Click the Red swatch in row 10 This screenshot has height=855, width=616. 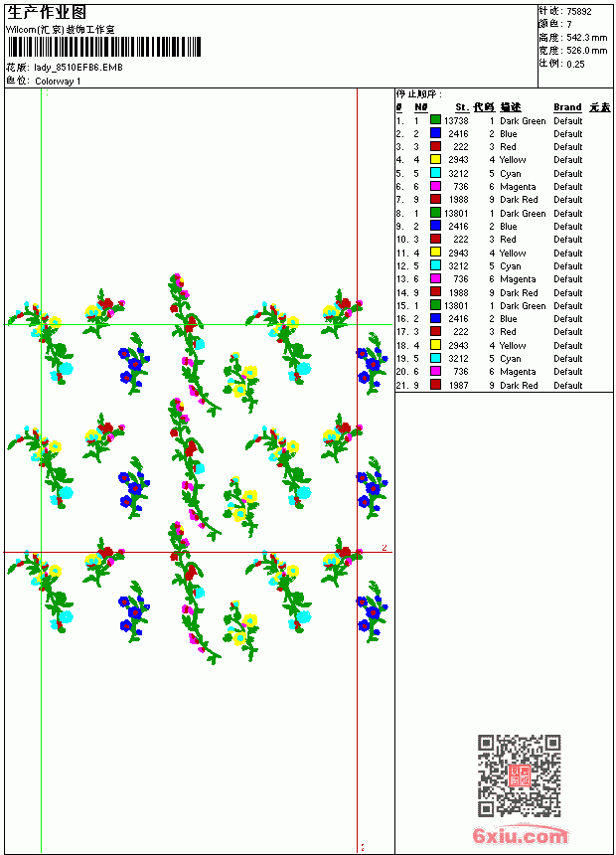coord(435,239)
